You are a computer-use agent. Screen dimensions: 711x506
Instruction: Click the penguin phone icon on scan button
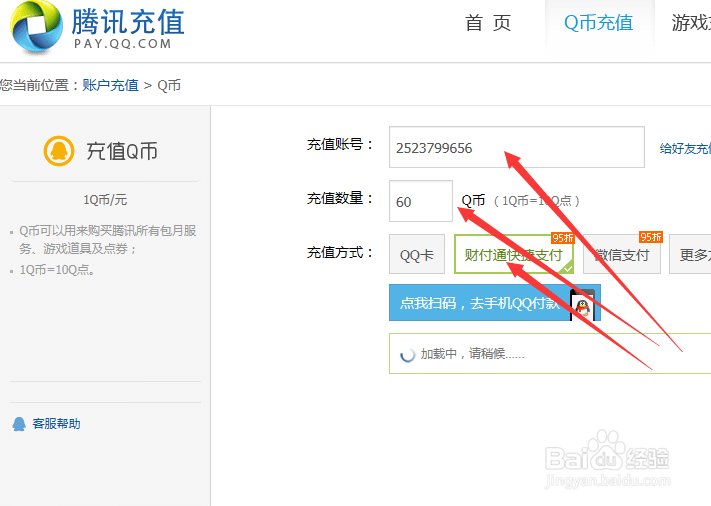[x=583, y=305]
